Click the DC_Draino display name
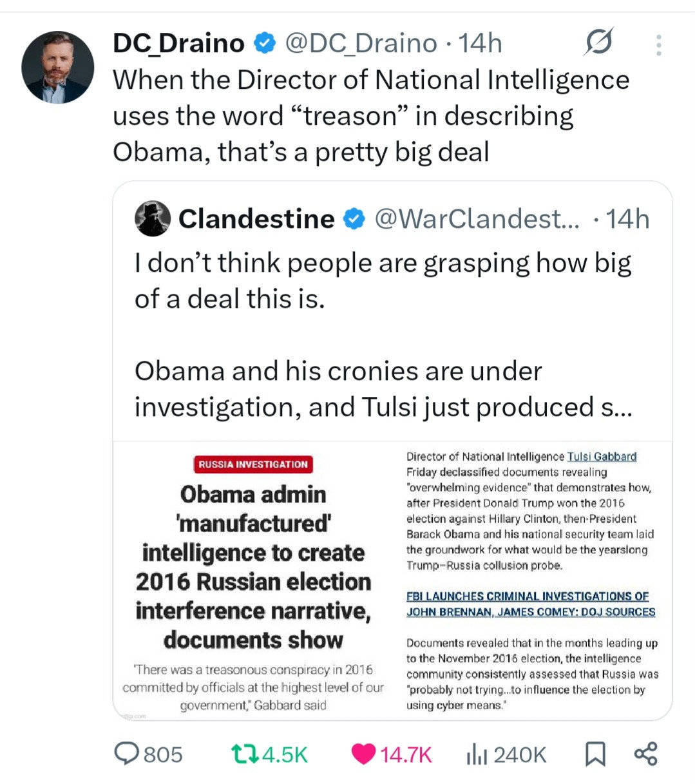This screenshot has width=695, height=784. [178, 44]
